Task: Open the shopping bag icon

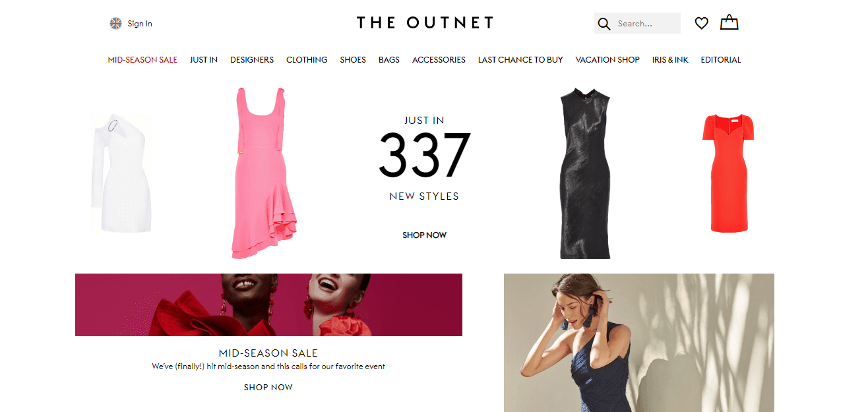Action: click(729, 22)
